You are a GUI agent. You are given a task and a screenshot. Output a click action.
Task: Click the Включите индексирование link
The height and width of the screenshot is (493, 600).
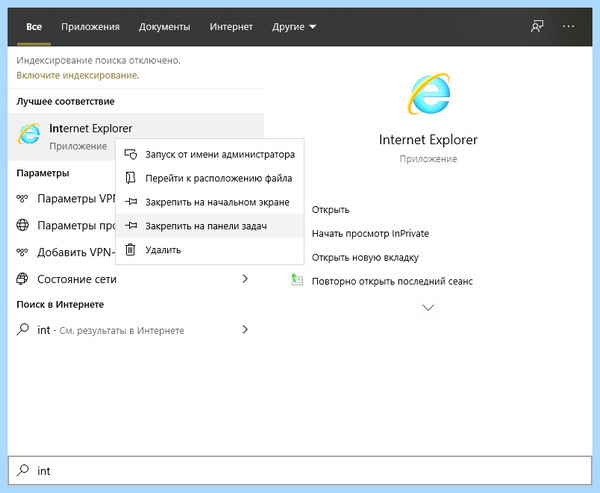pos(78,75)
